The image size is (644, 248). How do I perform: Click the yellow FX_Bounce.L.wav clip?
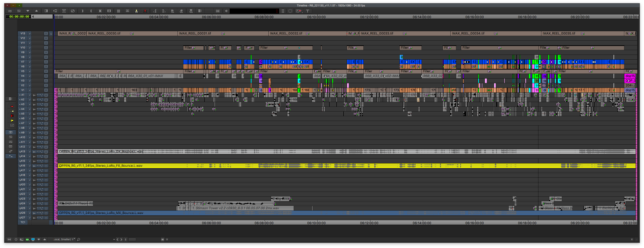coord(347,166)
